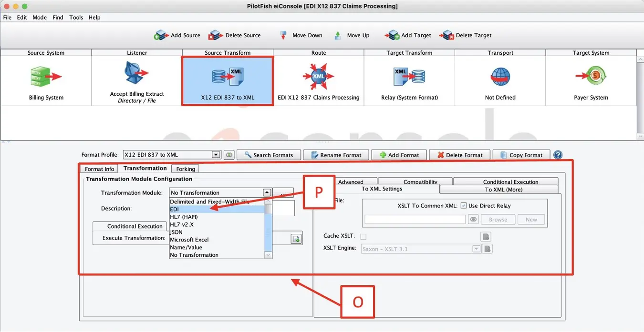Select the Billing System source icon
This screenshot has width=644, height=332.
pos(46,76)
